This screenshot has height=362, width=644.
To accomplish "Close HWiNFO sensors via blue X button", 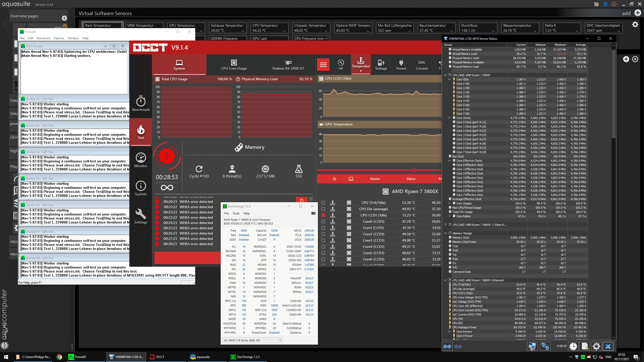I will 608,346.
